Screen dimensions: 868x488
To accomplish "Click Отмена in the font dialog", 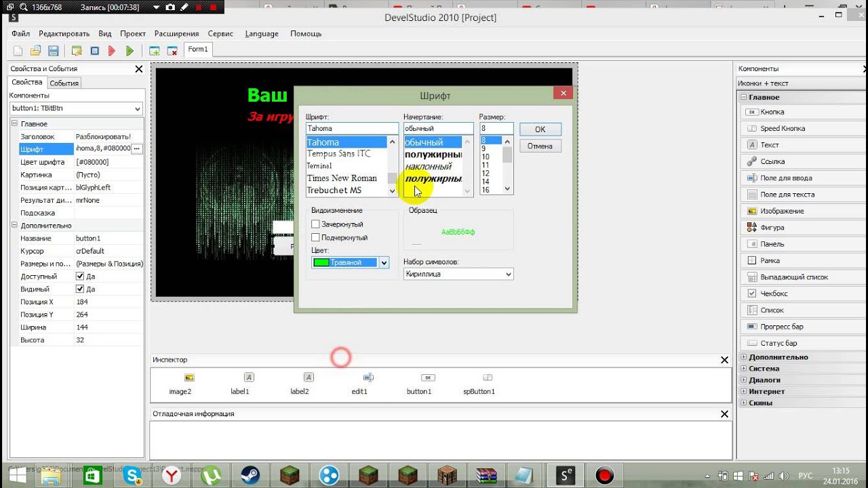I will 540,146.
